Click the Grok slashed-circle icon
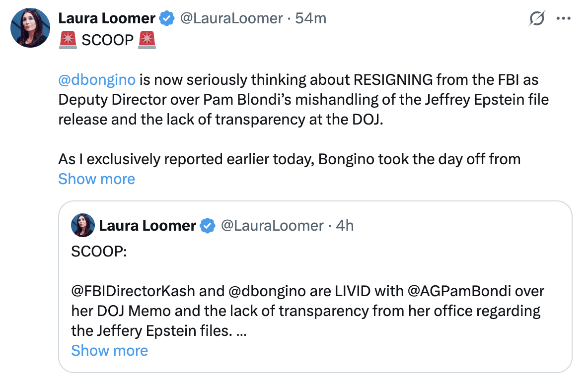 (x=537, y=19)
